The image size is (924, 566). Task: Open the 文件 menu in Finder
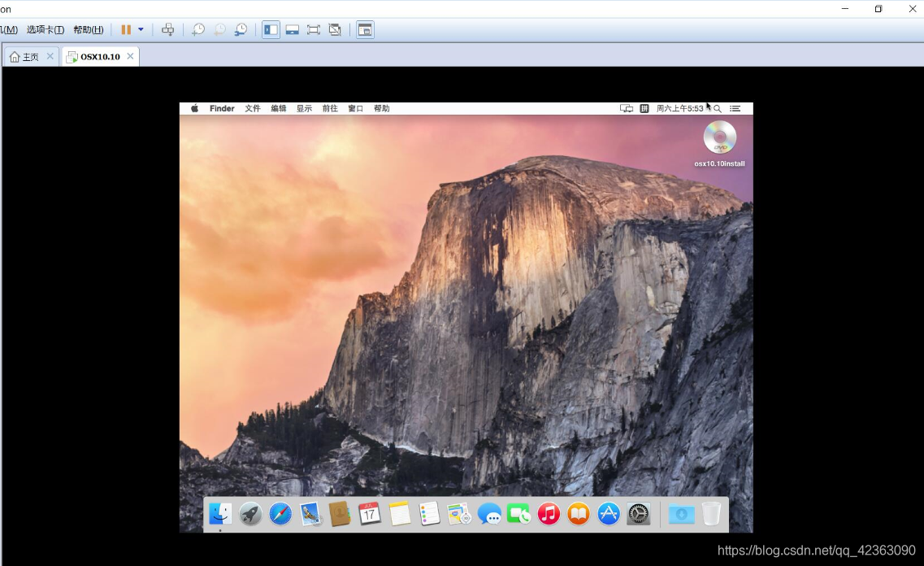pos(253,108)
